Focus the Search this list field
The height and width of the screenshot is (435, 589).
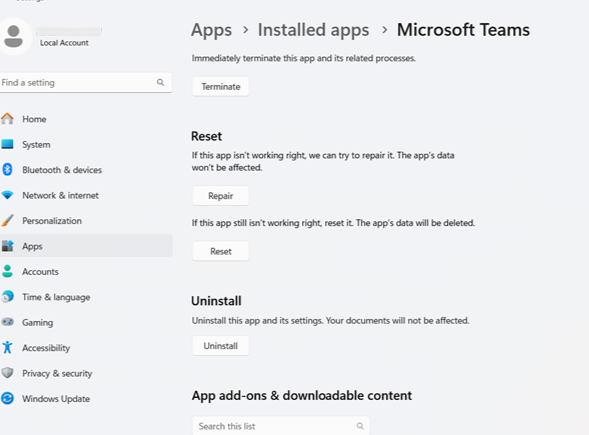[281, 426]
